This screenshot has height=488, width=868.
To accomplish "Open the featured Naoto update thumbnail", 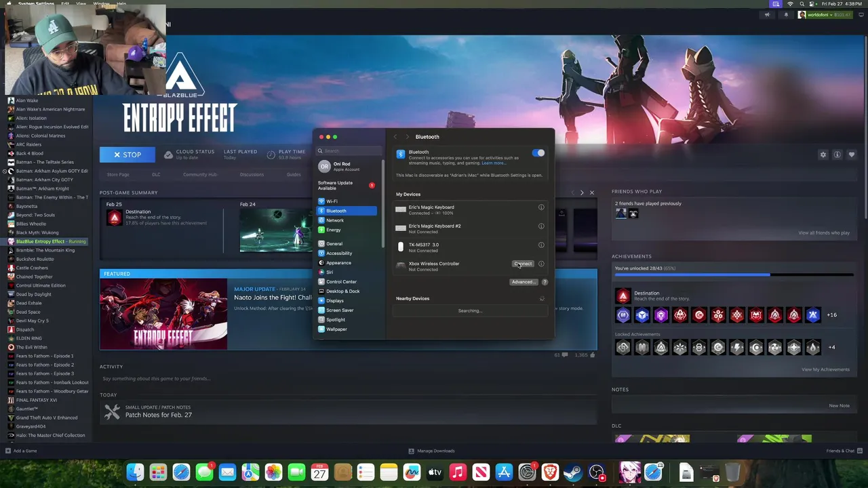I will point(163,314).
